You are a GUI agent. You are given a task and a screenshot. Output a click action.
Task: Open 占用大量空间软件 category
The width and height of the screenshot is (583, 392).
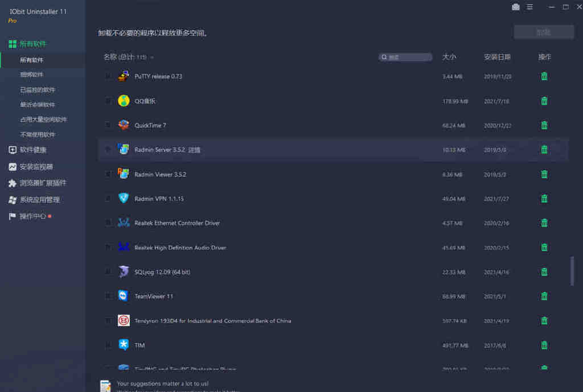coord(43,119)
